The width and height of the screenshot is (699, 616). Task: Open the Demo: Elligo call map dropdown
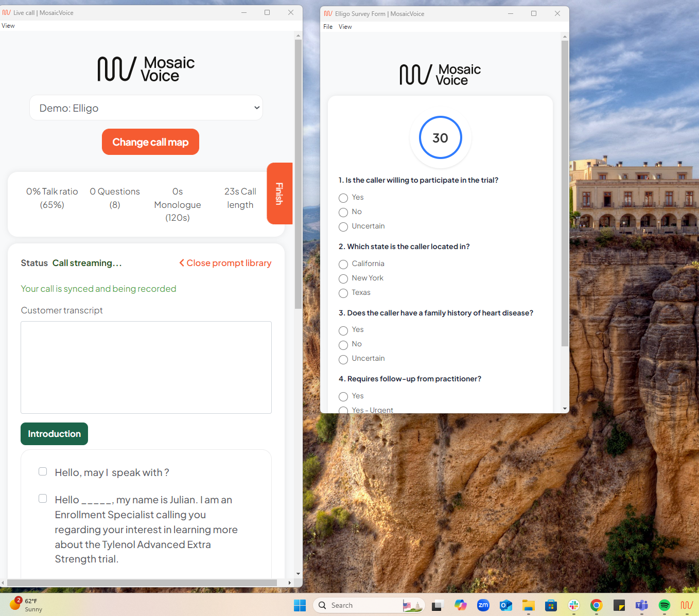146,108
